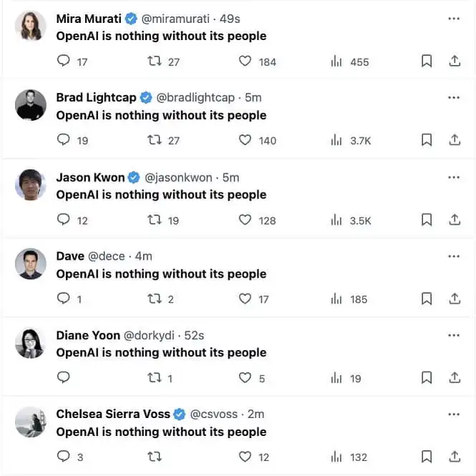
Task: Reply to Mira Murati's tweet
Action: tap(64, 62)
